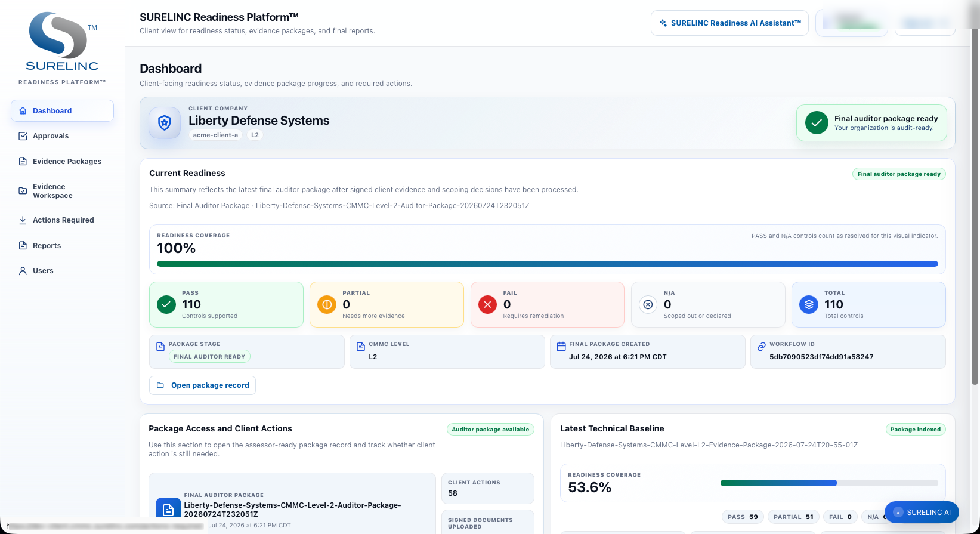Viewport: 980px width, 534px height.
Task: Click the blue layers icon on TOTAL card
Action: 808,304
